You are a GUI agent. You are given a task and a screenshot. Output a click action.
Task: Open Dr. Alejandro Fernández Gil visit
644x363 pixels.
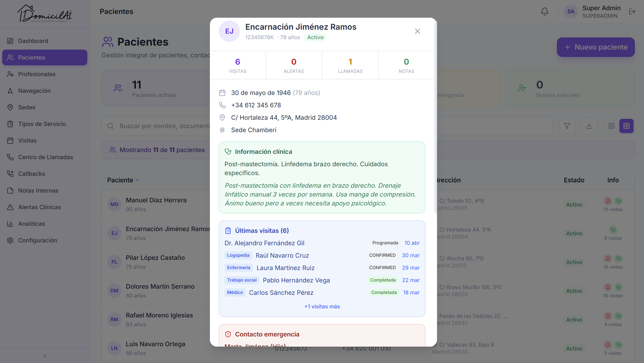pos(322,243)
